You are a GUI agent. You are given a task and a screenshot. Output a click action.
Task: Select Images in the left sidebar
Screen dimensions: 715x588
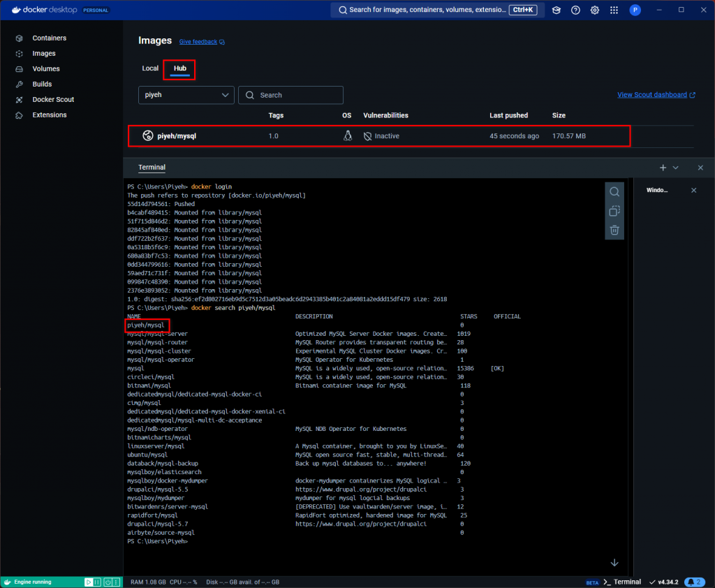pyautogui.click(x=44, y=53)
